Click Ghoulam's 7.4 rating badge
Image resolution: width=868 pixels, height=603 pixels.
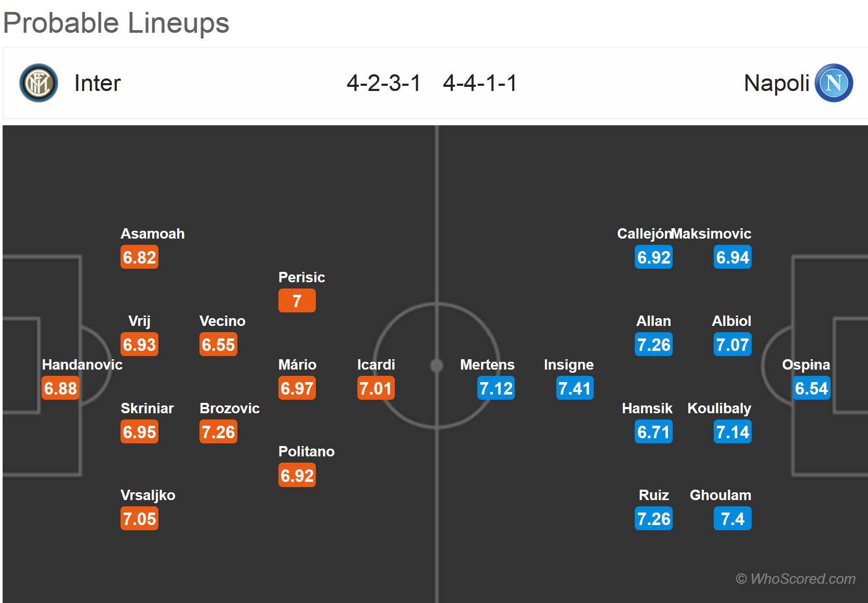732,519
